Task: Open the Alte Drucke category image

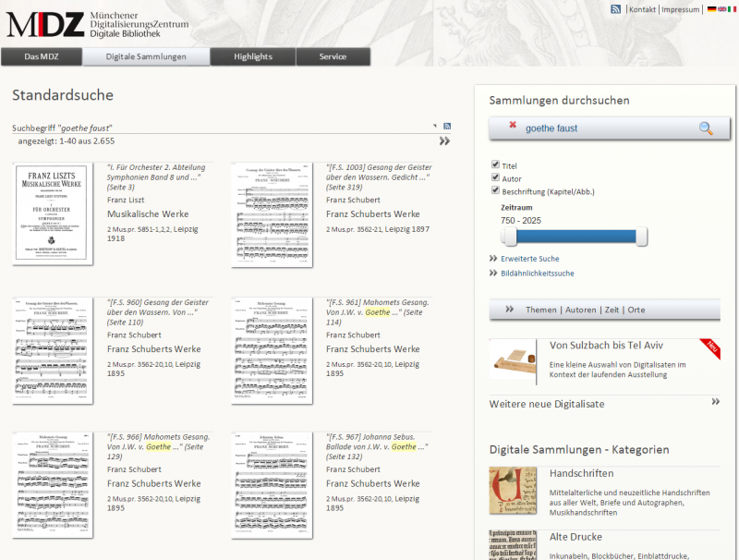Action: point(513,545)
